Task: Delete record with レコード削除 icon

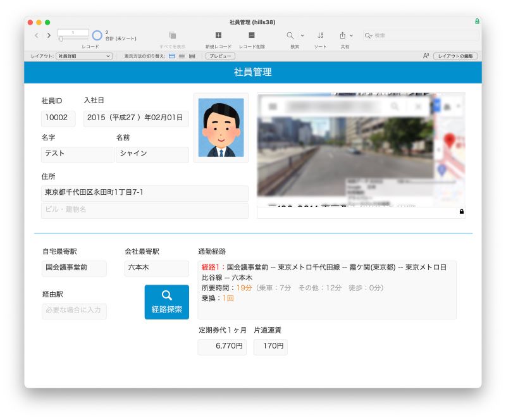Action: point(252,35)
